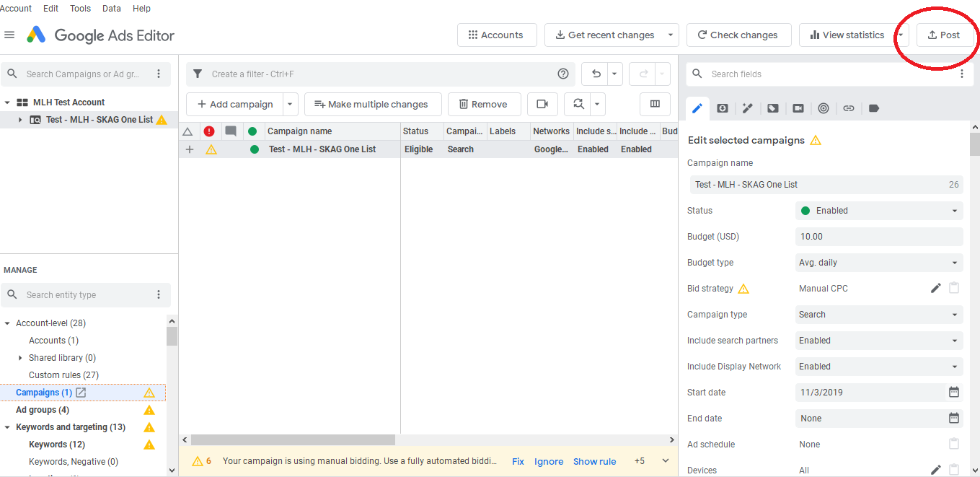Open the View statistics dropdown arrow
The width and height of the screenshot is (980, 477).
tap(900, 35)
